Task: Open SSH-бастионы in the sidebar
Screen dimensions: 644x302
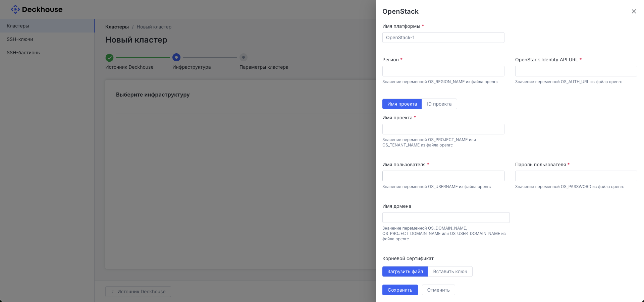Action: click(x=47, y=53)
